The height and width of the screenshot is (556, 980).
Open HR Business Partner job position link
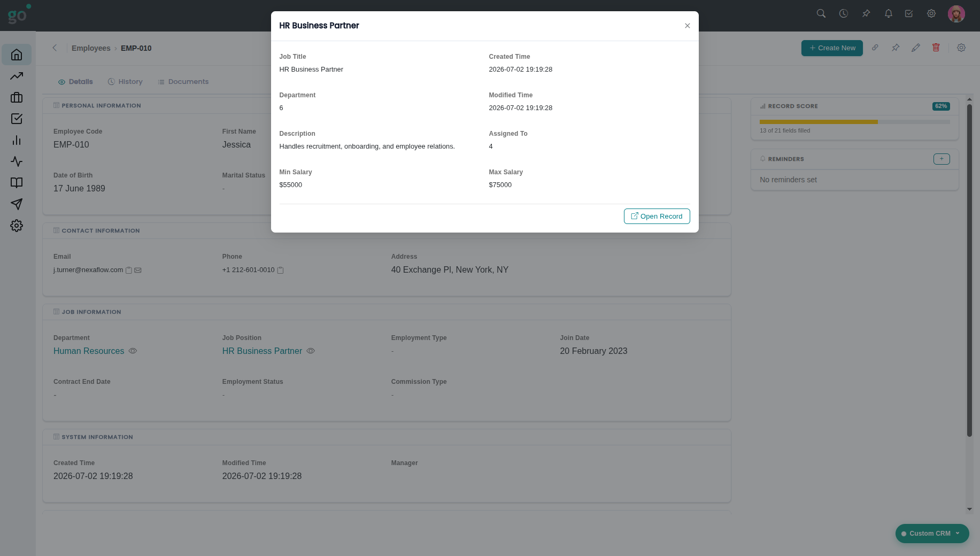(262, 351)
